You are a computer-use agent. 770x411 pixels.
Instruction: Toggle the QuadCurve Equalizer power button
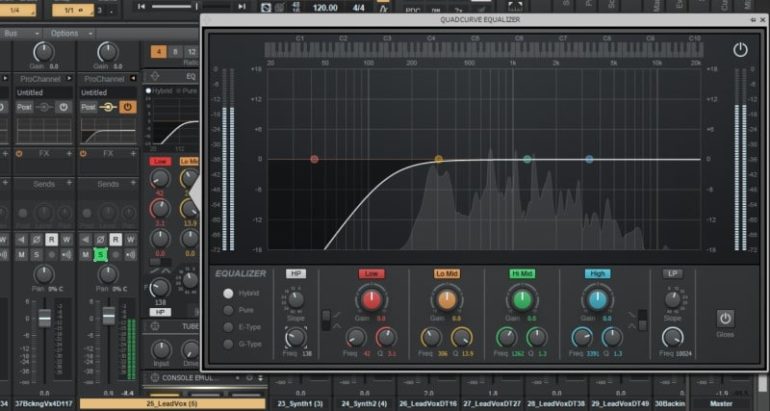[740, 49]
